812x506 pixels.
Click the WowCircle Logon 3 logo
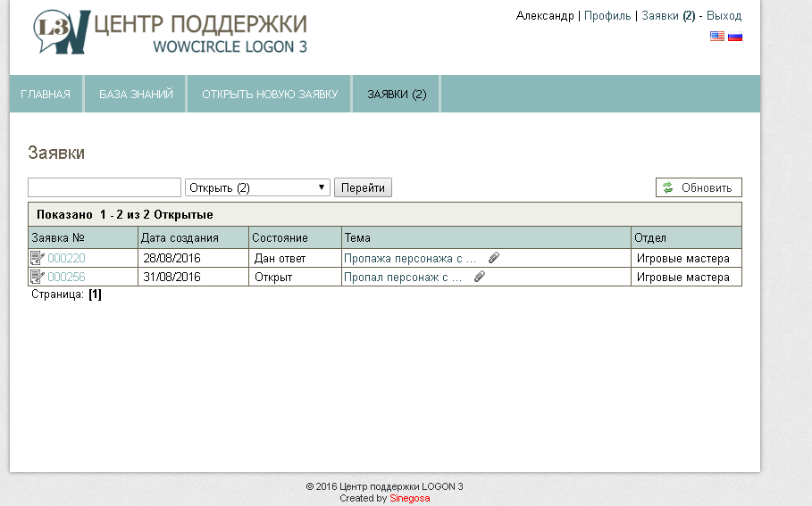pos(170,34)
